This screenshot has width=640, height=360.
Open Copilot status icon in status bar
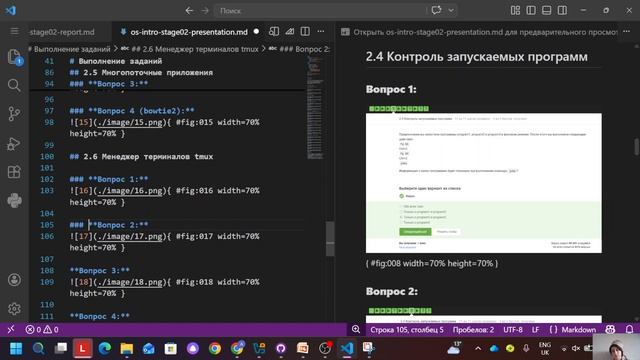[610, 329]
